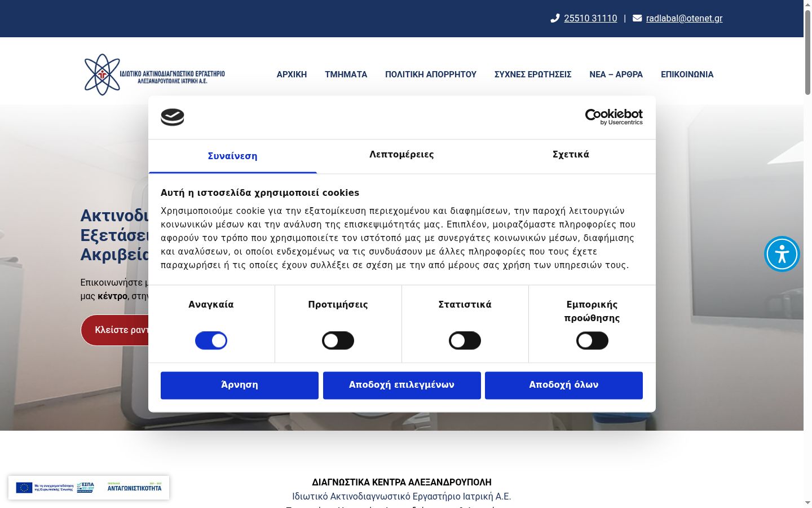Click the phone handset icon

pyautogui.click(x=555, y=18)
